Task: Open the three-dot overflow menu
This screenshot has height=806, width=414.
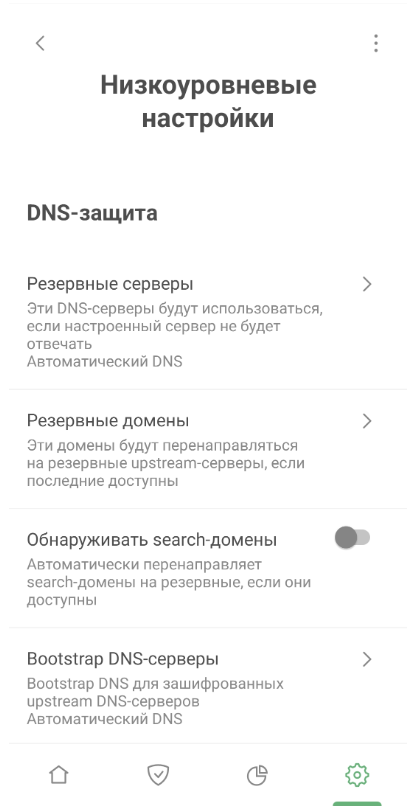Action: (376, 43)
